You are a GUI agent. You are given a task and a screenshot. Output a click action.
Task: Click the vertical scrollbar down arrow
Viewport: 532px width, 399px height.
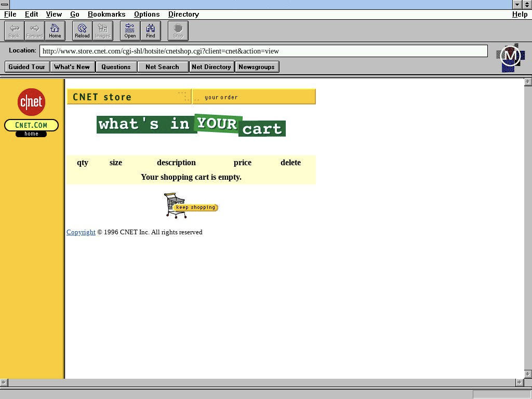click(x=528, y=374)
